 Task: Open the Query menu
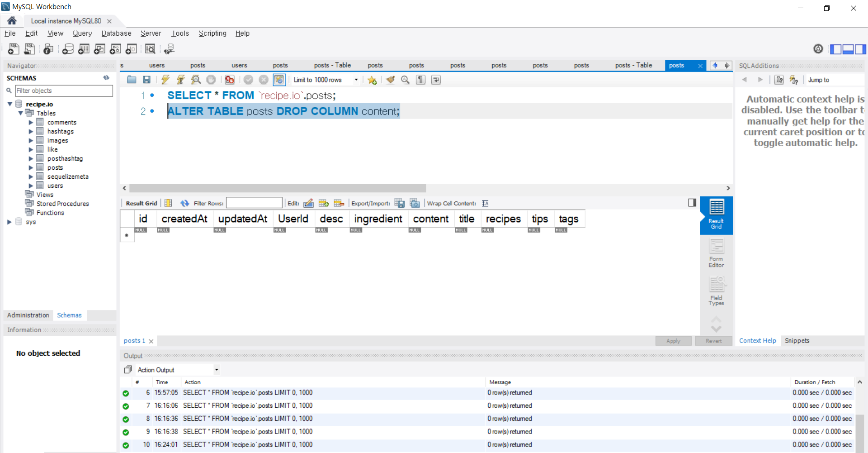point(82,33)
